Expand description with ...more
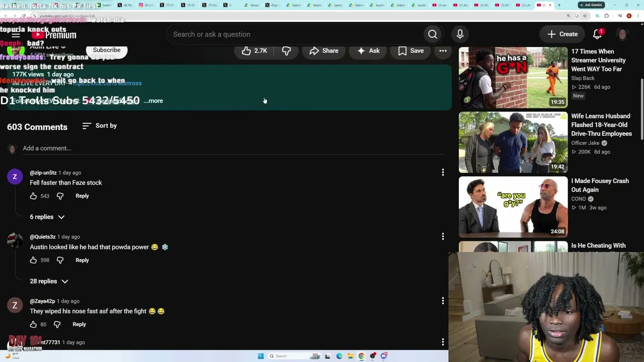This screenshot has width=644, height=362. 153,101
